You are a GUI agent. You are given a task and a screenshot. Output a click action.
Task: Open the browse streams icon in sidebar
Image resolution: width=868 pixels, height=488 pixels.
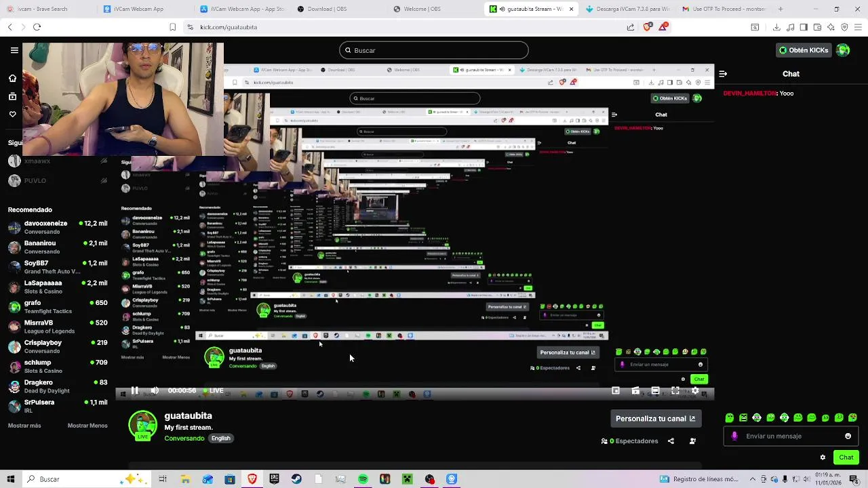pos(12,96)
